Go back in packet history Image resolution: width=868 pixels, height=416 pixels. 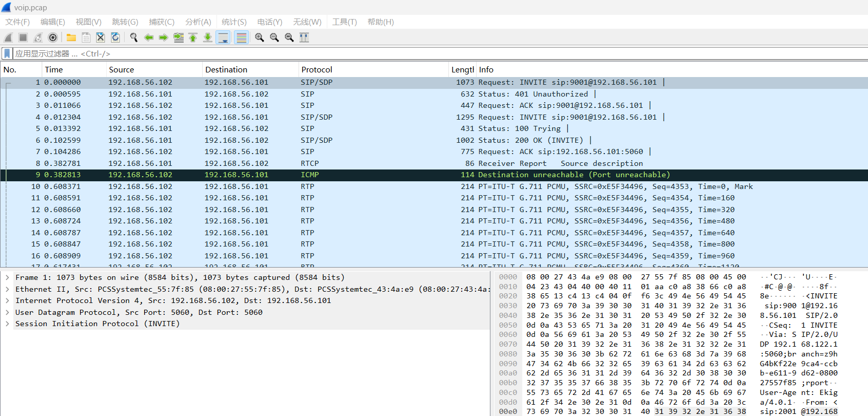coord(149,37)
